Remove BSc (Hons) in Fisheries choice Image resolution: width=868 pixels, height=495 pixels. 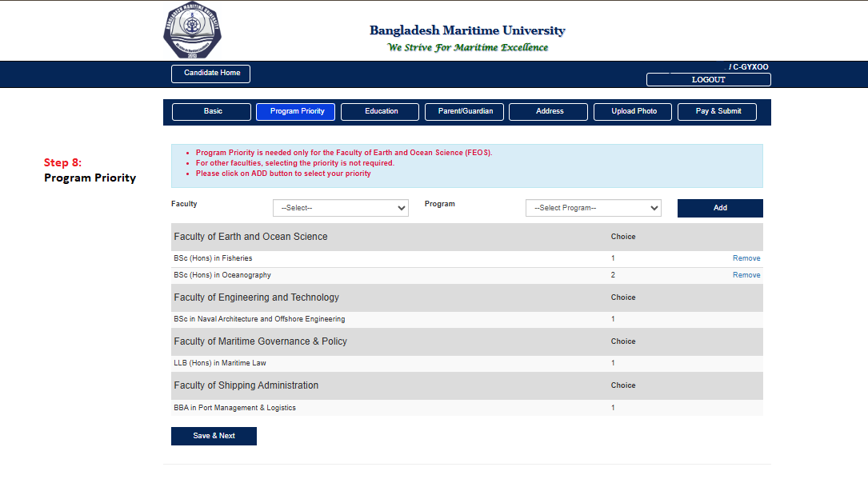click(746, 258)
